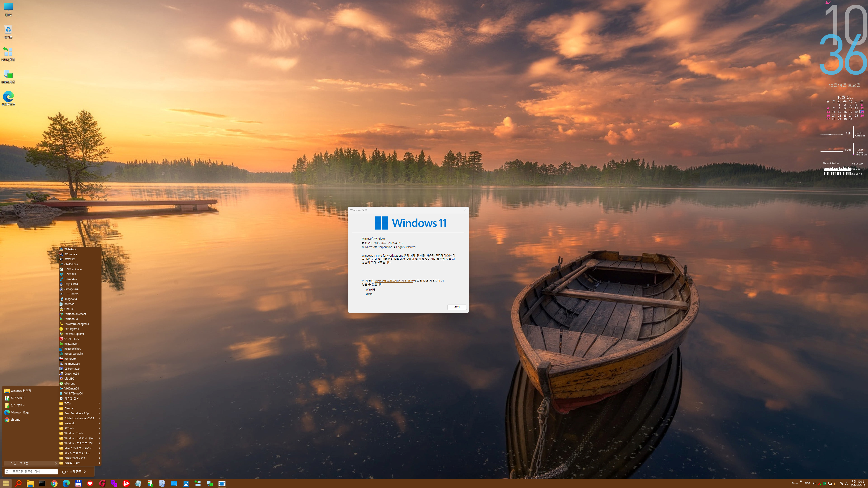Expand the Windows Tools folder submenu
Screen dimensions: 868x488
80,433
